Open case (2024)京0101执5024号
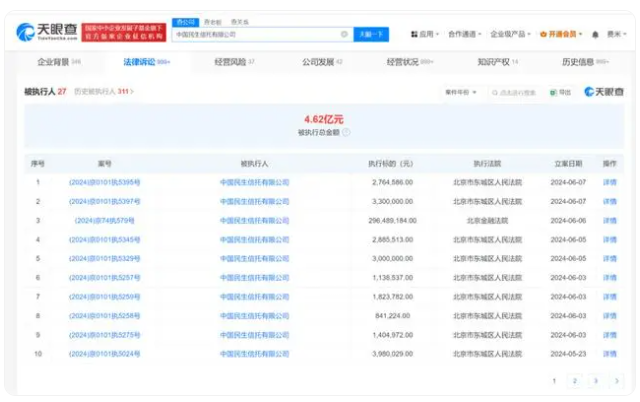Screen dimensions: 640x402 pos(104,354)
